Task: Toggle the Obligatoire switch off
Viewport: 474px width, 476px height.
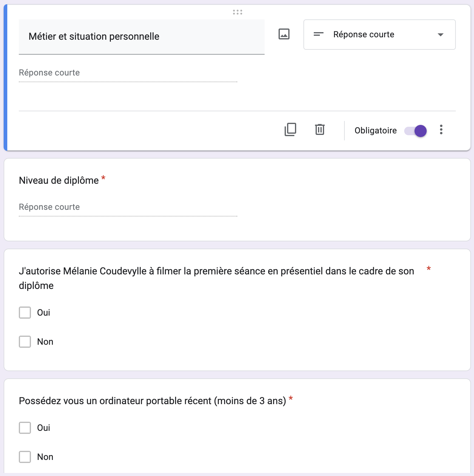Action: (x=416, y=131)
